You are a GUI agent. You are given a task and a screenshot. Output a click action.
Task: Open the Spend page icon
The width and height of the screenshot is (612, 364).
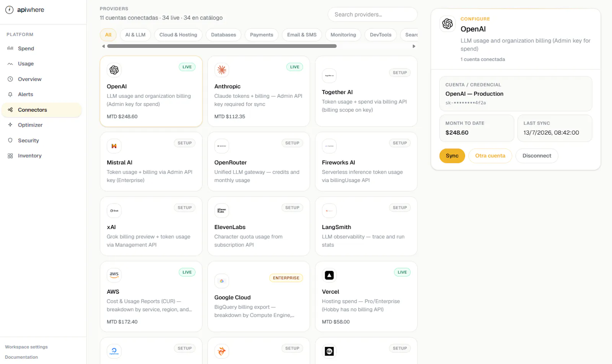click(x=10, y=48)
